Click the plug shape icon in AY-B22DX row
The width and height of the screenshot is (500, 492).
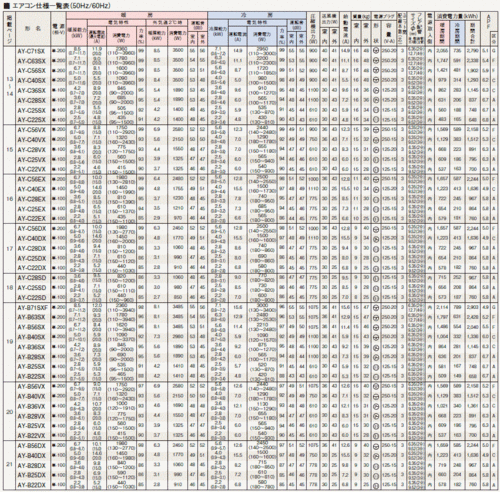coord(376,485)
